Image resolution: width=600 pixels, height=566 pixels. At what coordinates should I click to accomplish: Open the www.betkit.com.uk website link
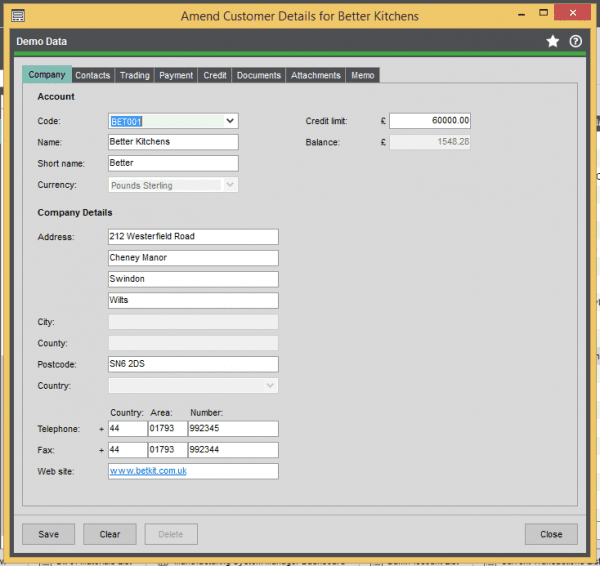click(x=148, y=471)
